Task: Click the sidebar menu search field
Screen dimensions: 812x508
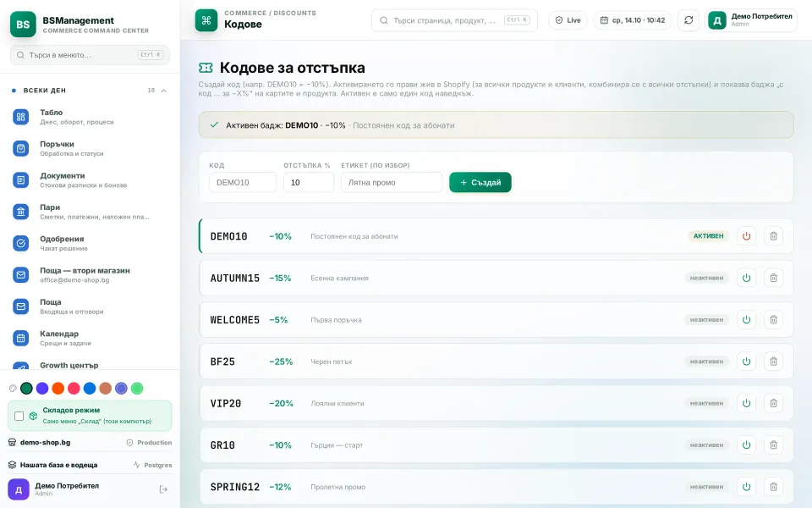Action: coord(91,55)
